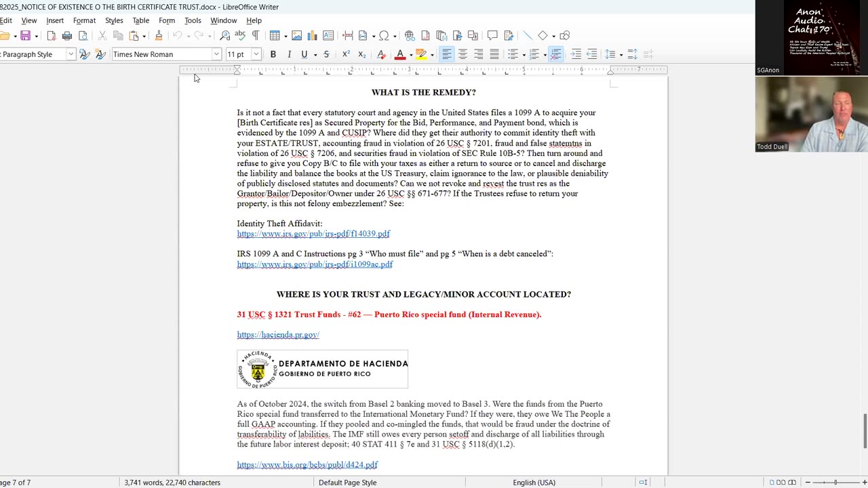Insert a text box
868x488 pixels.
click(x=328, y=36)
